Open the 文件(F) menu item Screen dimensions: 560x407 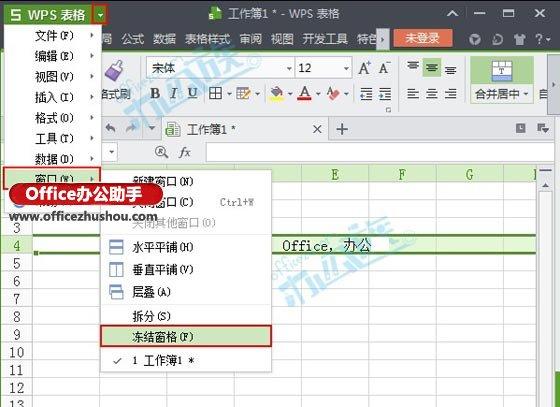(x=52, y=35)
